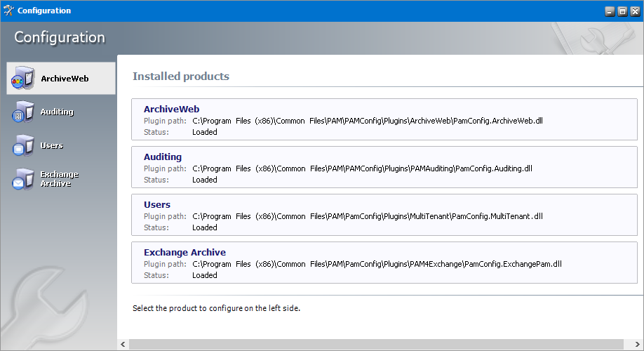Close the Configuration window
The width and height of the screenshot is (644, 351).
pos(633,11)
